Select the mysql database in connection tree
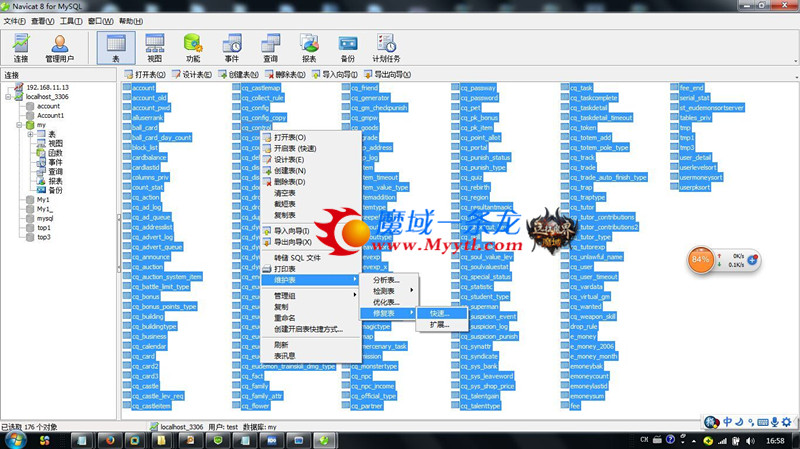 point(45,217)
